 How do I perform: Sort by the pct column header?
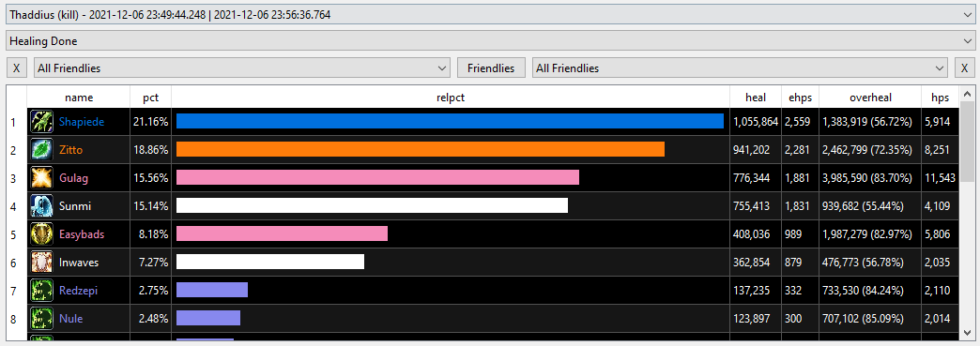150,98
